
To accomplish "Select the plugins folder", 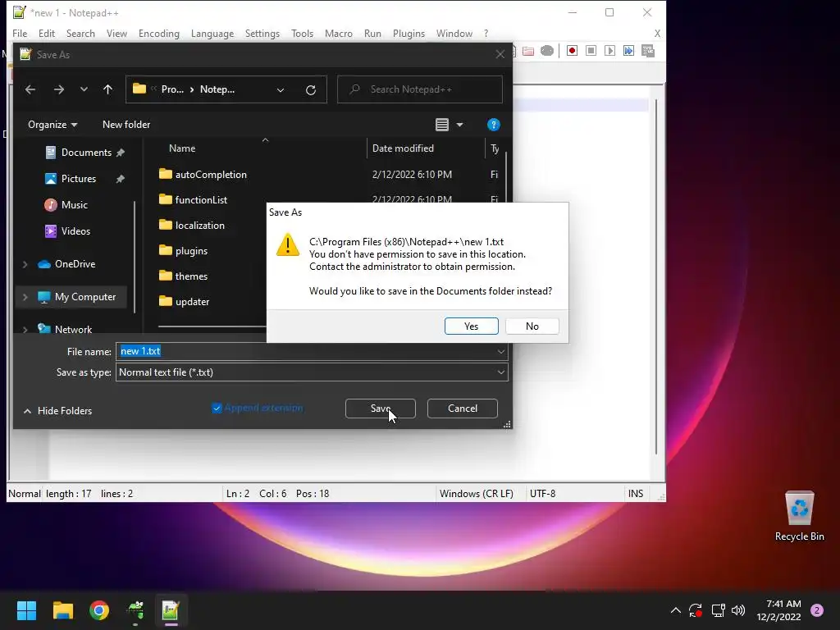I will [x=191, y=251].
